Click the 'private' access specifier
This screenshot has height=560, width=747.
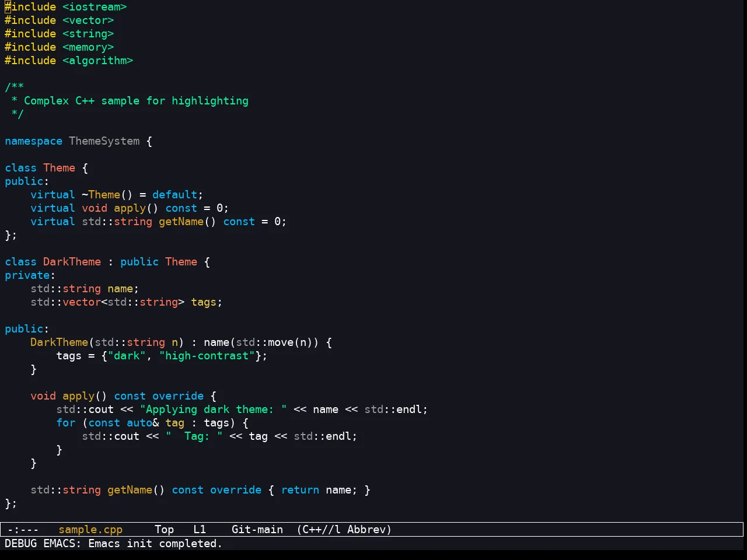click(x=27, y=275)
